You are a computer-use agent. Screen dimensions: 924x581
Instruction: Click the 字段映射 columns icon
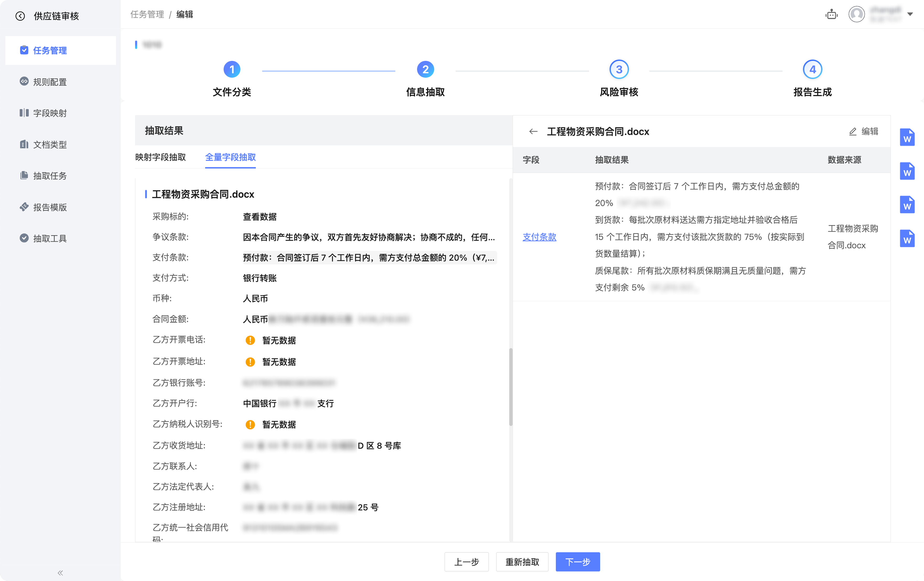(x=24, y=113)
